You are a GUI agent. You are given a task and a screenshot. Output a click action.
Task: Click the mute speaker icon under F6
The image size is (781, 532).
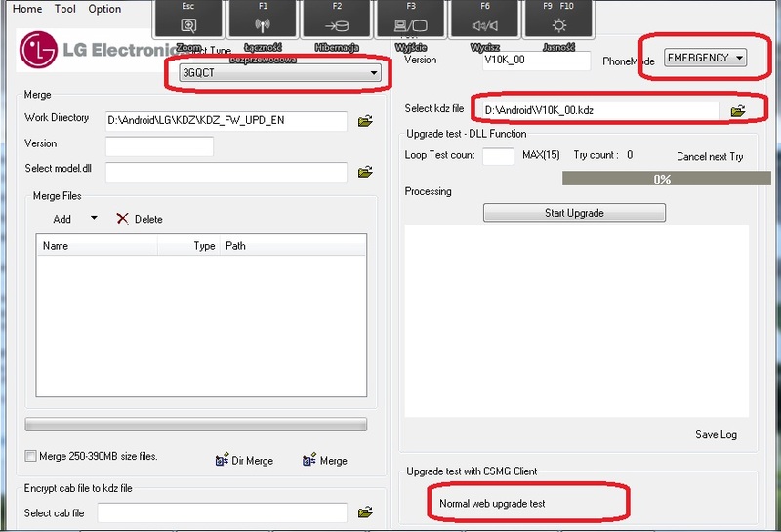click(x=484, y=26)
